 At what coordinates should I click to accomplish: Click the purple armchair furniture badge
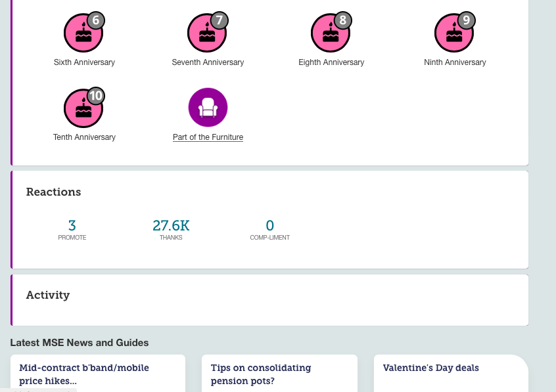[208, 108]
